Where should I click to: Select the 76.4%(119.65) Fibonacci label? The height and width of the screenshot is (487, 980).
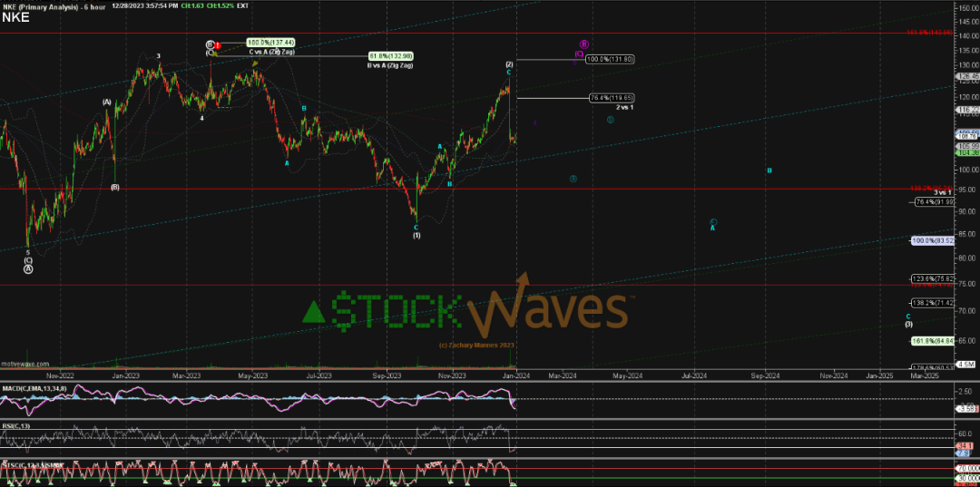point(612,98)
